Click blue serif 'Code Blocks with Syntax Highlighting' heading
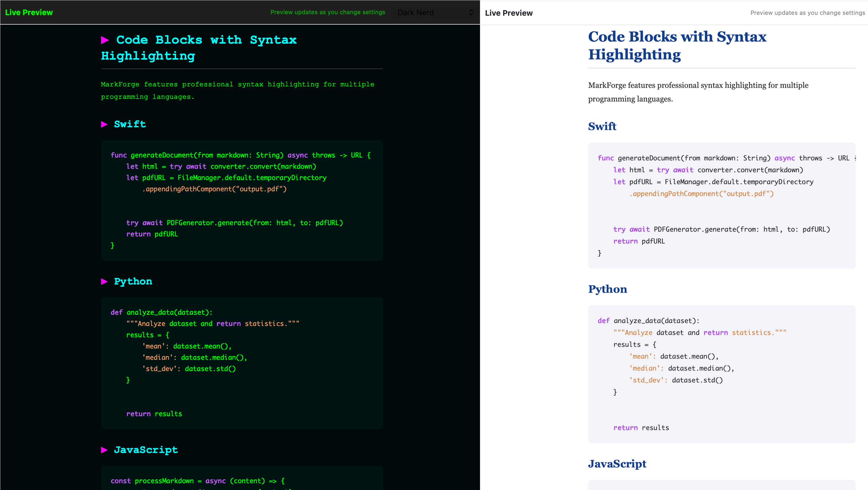The width and height of the screenshot is (868, 490). coord(677,45)
